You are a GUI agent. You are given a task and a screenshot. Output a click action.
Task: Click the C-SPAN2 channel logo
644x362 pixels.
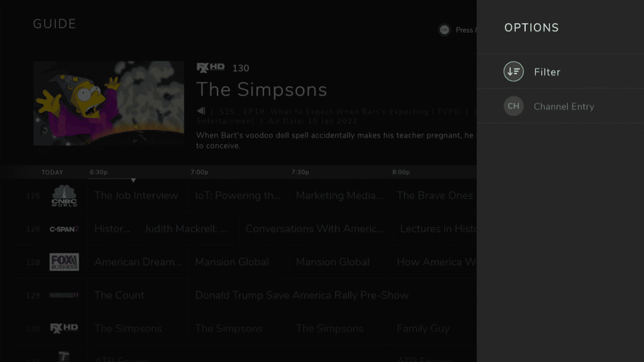(x=64, y=229)
